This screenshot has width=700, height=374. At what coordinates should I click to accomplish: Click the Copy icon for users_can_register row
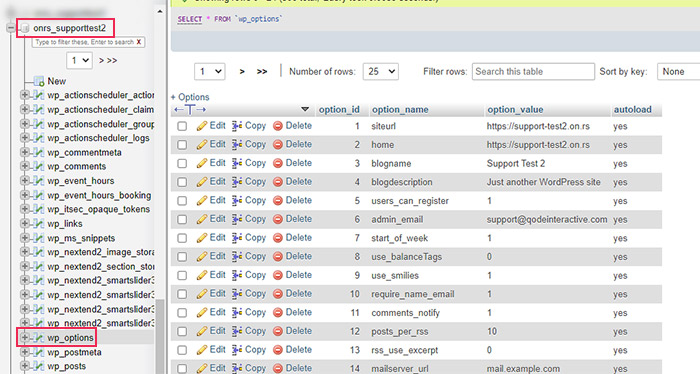click(237, 201)
